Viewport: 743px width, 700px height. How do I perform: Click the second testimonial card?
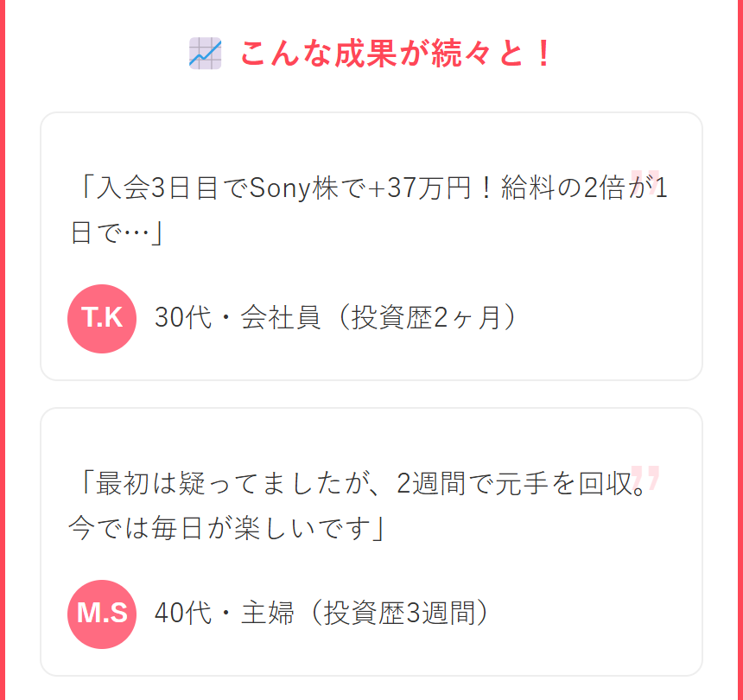point(371,542)
